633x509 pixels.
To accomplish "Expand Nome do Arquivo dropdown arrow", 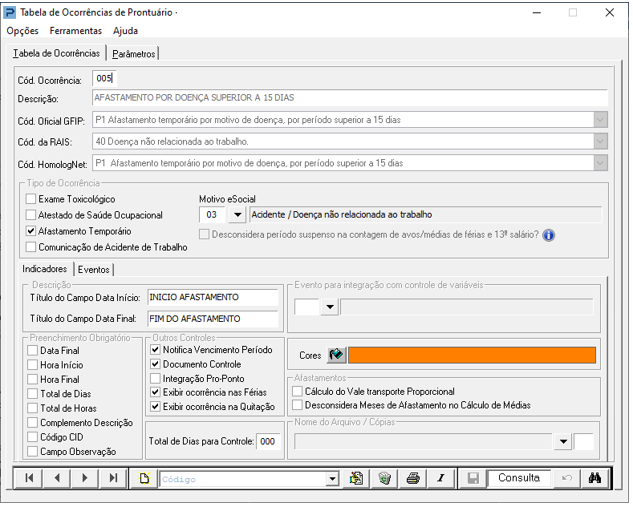I will [564, 441].
